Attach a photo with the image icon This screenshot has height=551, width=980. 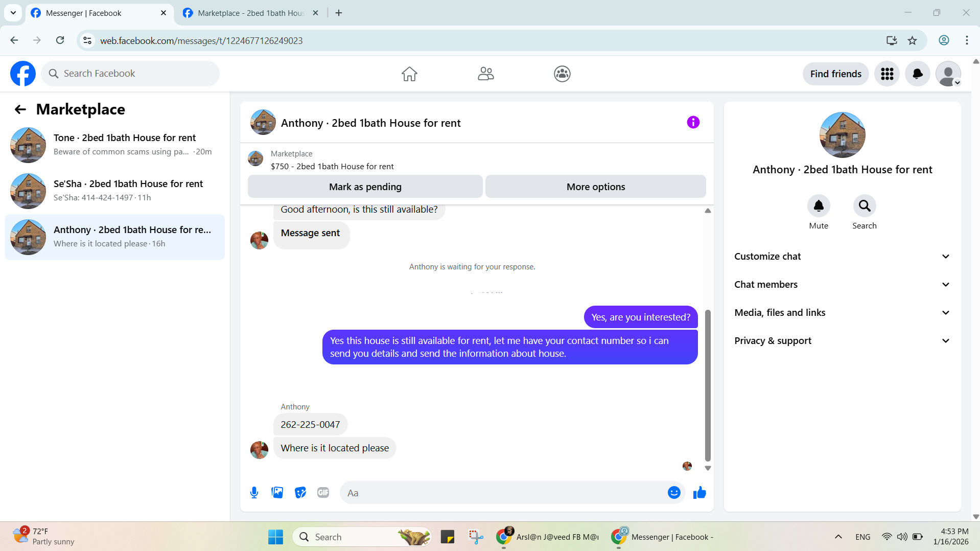click(277, 493)
